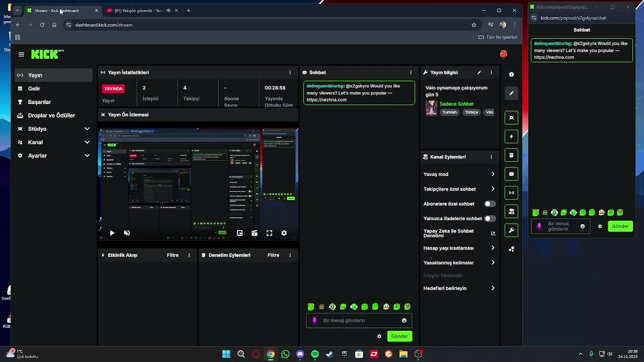
Task: Toggle broadcast stats panel icon in right toolbar
Action: (x=511, y=193)
